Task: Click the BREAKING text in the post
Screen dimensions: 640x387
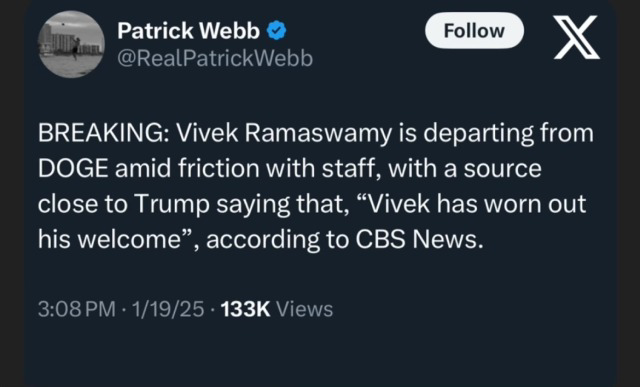Action: [x=101, y=133]
